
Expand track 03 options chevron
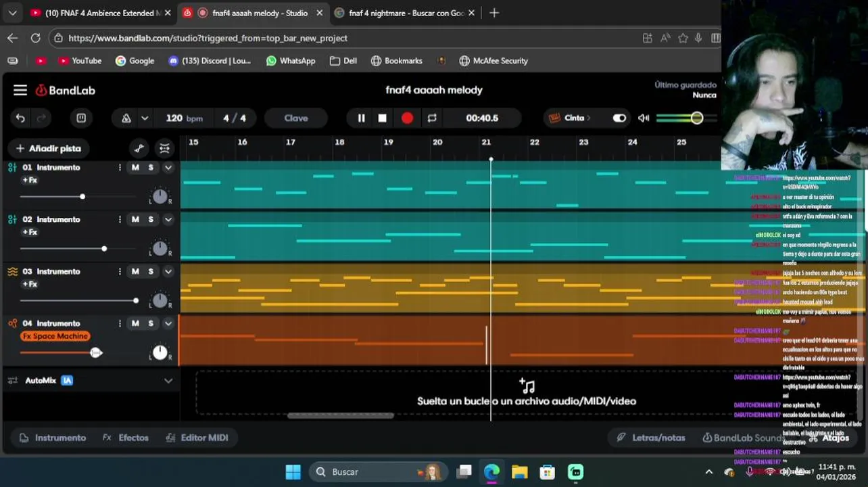tap(168, 271)
